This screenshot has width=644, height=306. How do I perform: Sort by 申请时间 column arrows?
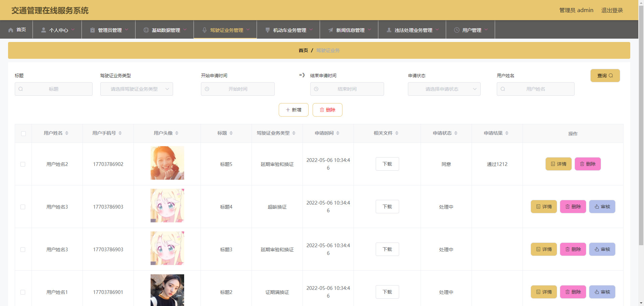click(x=338, y=133)
